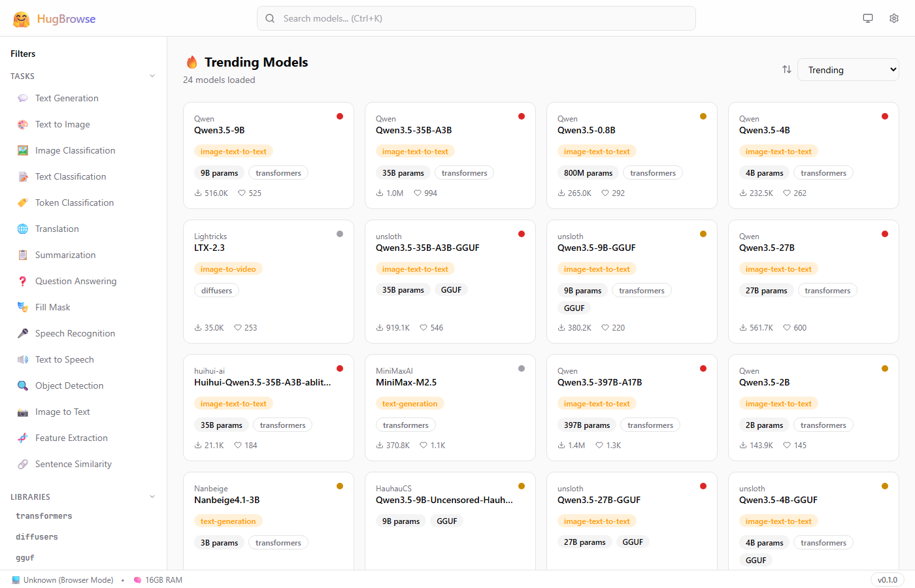Toggle the diffusers library filter
Screen dimensions: 915x588
37,536
